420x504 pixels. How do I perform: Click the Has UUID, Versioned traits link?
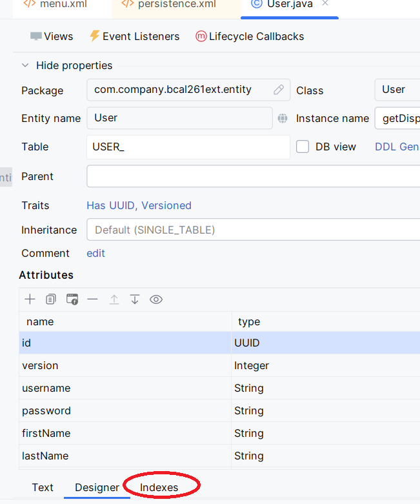(139, 205)
